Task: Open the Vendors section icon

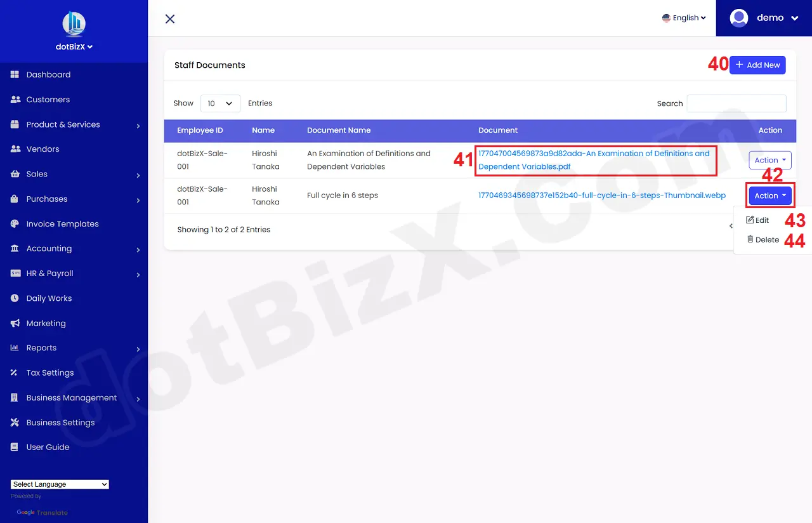Action: click(14, 149)
